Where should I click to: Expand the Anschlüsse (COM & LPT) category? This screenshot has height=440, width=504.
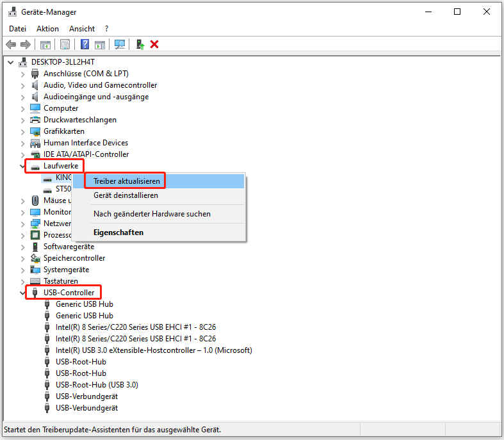click(22, 74)
